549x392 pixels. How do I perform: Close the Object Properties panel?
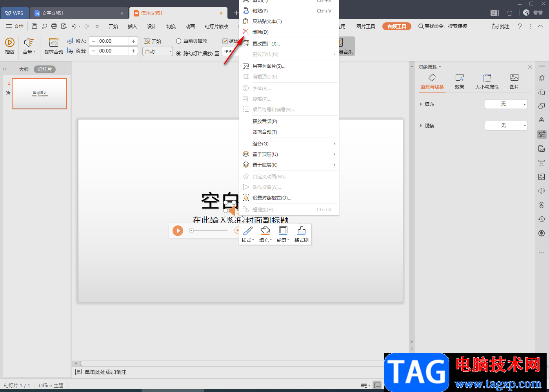tap(530, 67)
